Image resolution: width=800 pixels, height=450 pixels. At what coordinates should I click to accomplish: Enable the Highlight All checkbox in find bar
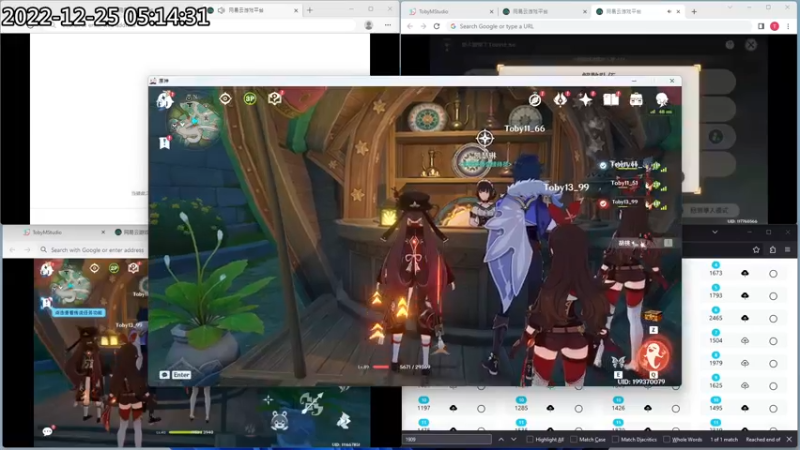(530, 439)
